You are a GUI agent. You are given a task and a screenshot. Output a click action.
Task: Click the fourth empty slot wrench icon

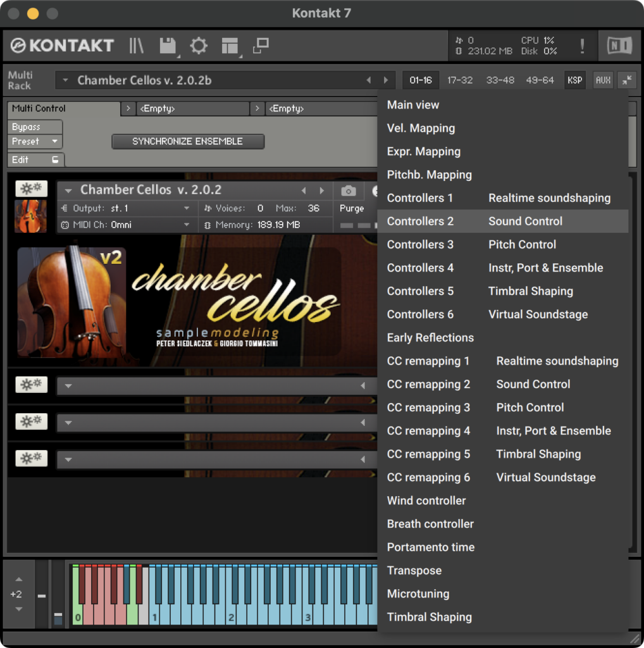[x=32, y=458]
